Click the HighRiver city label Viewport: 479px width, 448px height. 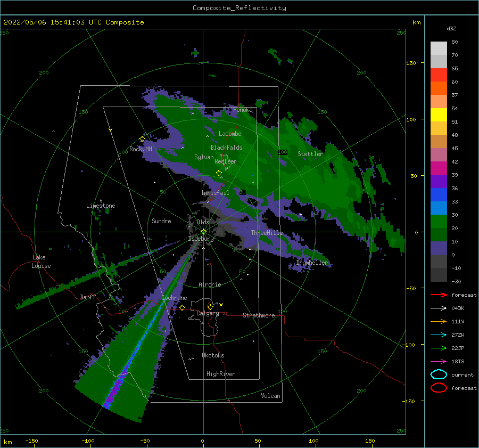click(x=221, y=374)
